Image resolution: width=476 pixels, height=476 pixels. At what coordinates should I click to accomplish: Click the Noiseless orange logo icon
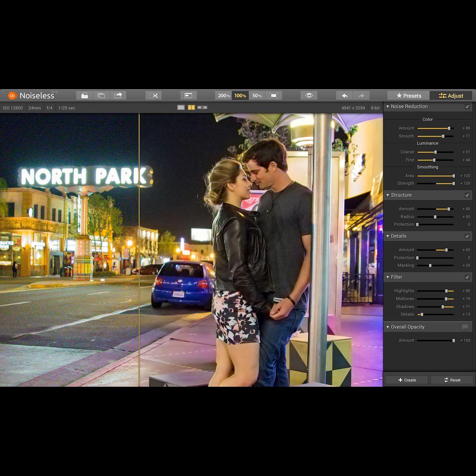click(13, 96)
